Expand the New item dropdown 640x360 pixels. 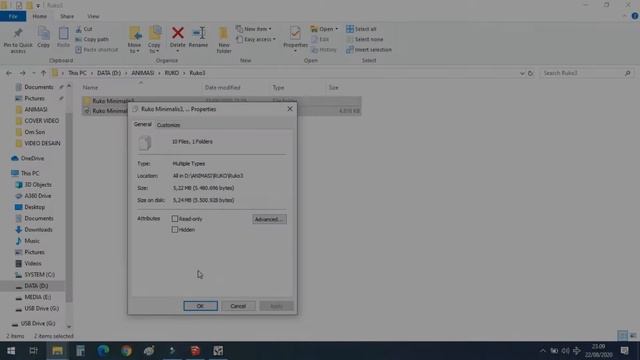coord(254,29)
